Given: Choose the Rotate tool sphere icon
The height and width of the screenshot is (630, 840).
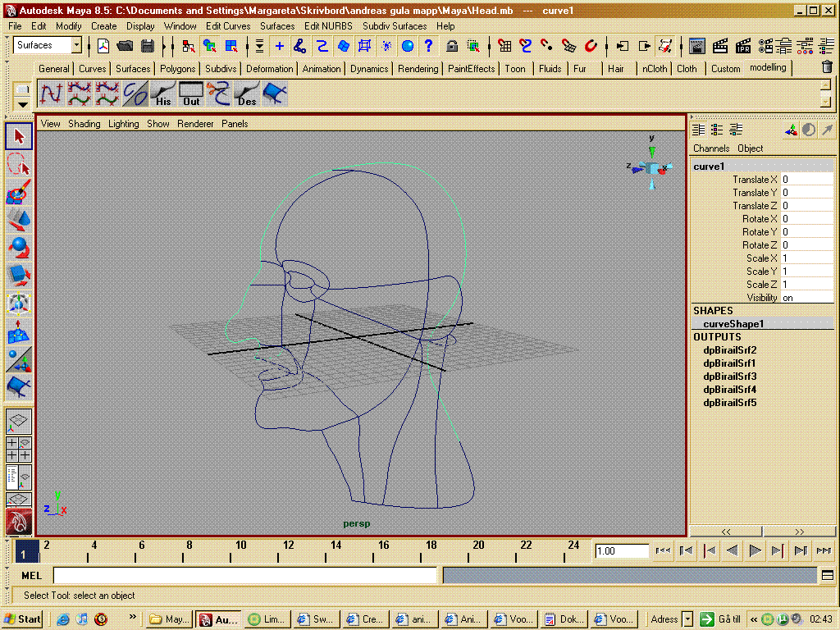Looking at the screenshot, I should [x=18, y=247].
